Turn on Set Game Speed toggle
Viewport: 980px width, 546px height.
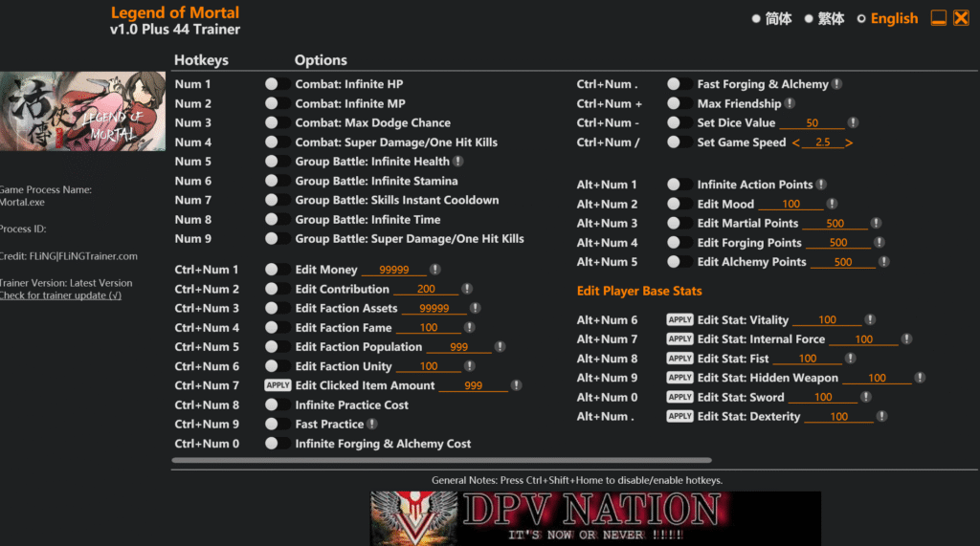[679, 142]
